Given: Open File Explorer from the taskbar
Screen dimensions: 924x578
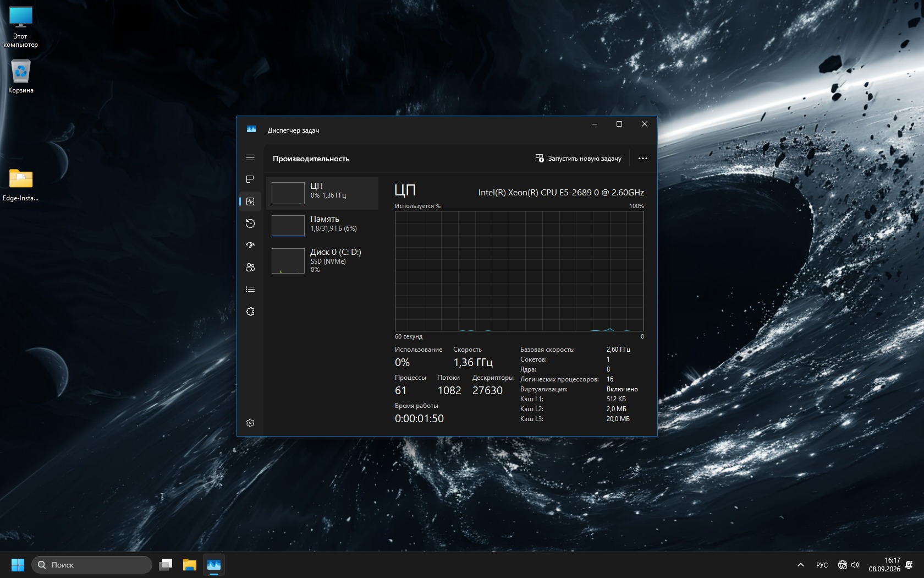Looking at the screenshot, I should [x=190, y=565].
